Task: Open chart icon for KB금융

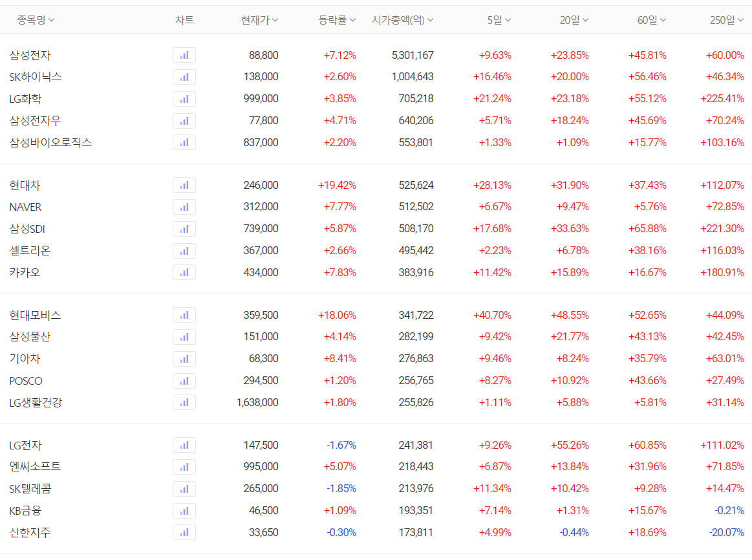Action: tap(184, 511)
